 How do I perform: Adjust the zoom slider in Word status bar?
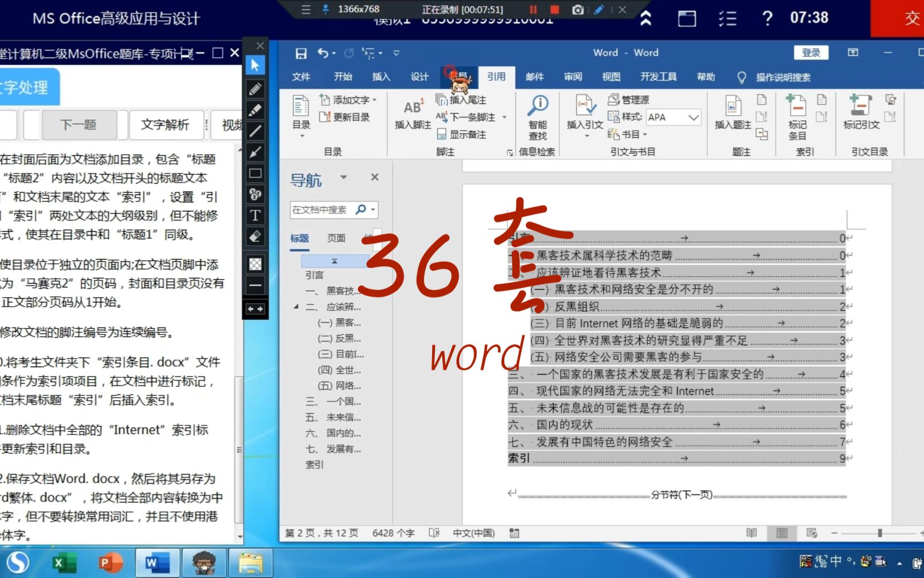pyautogui.click(x=880, y=533)
